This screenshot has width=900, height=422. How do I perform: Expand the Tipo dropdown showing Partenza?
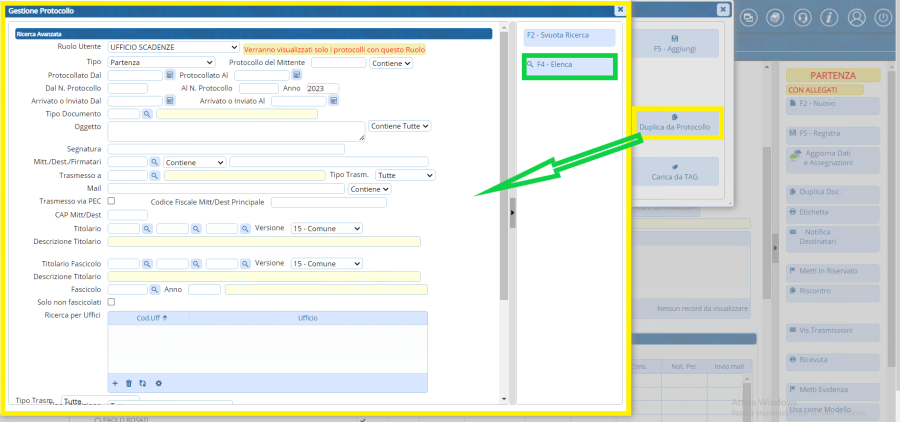point(160,62)
